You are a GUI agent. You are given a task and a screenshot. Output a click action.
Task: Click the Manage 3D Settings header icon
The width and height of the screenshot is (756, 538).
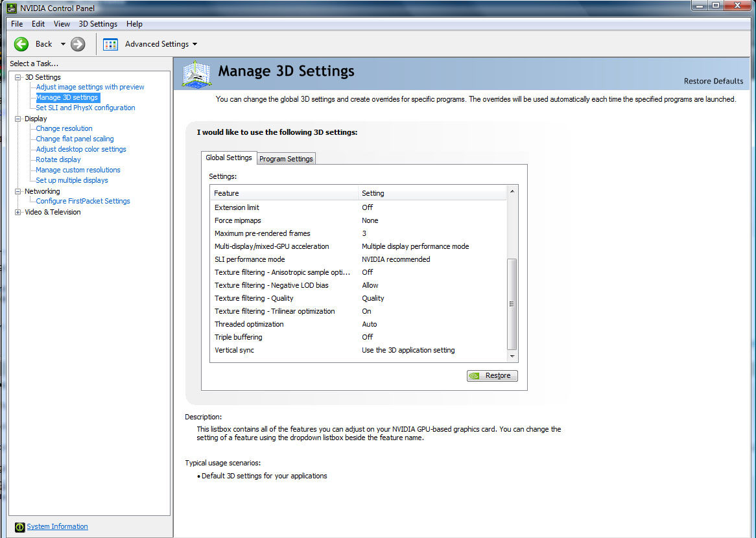[196, 75]
